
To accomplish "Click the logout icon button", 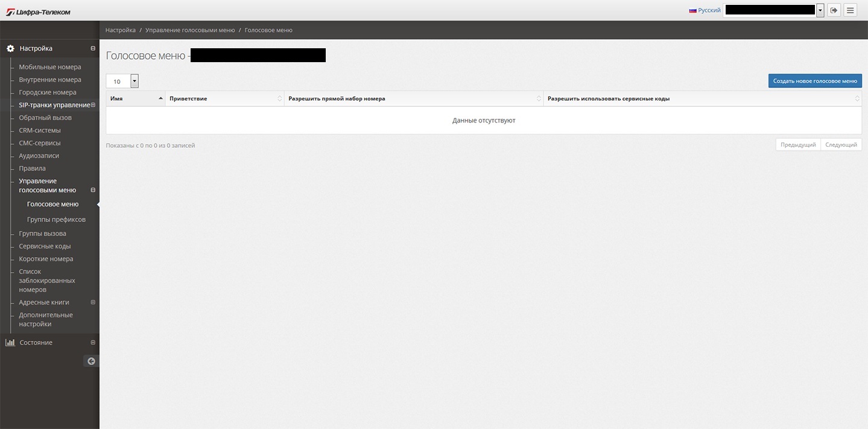I will [834, 10].
